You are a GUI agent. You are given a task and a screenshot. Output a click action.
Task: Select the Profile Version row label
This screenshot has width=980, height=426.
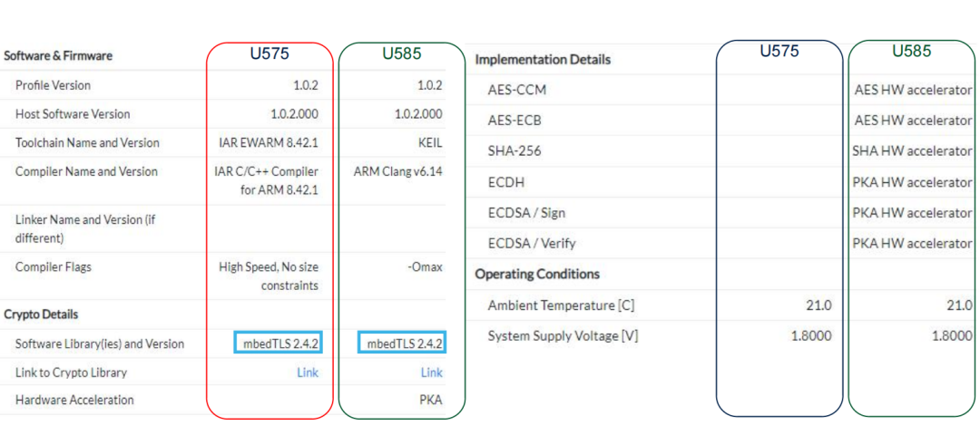tap(53, 85)
